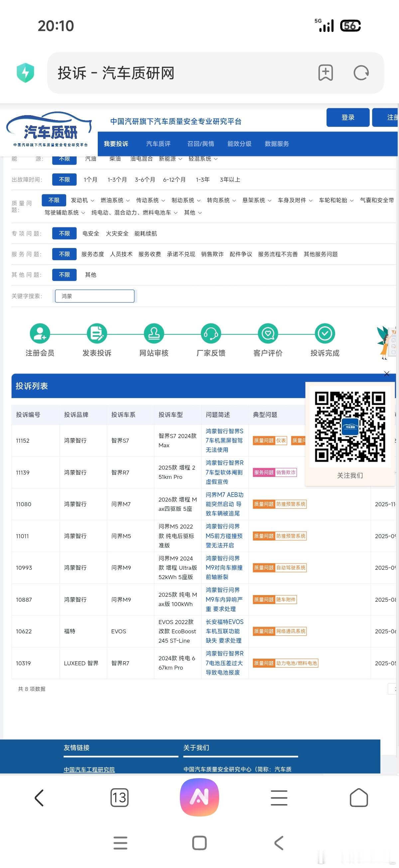
Task: Open the 召回/舆情 nav tab
Action: tap(201, 144)
